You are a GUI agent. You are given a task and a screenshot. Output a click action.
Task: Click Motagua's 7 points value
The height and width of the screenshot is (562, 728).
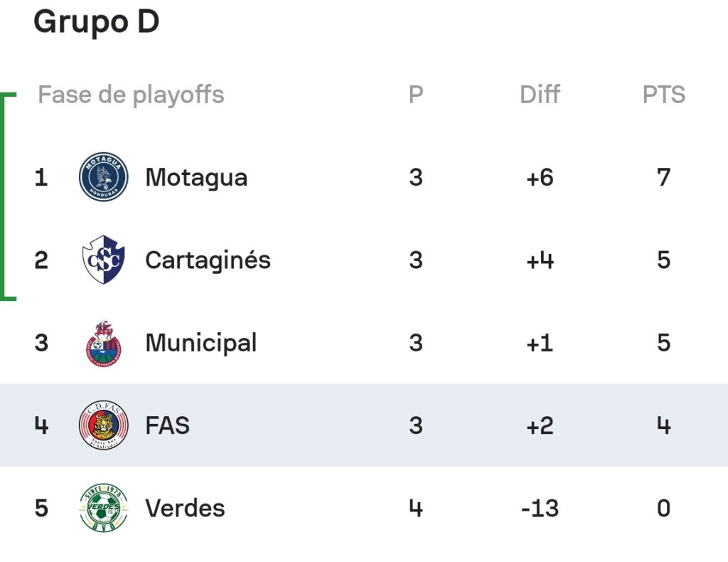click(664, 177)
